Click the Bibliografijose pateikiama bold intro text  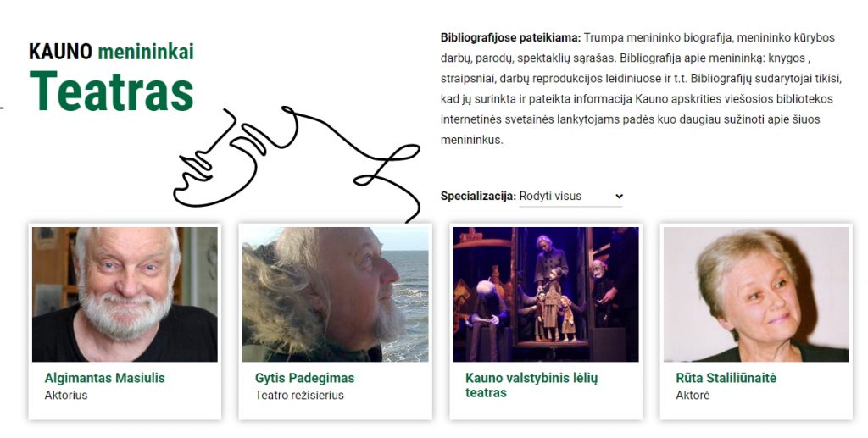point(511,38)
